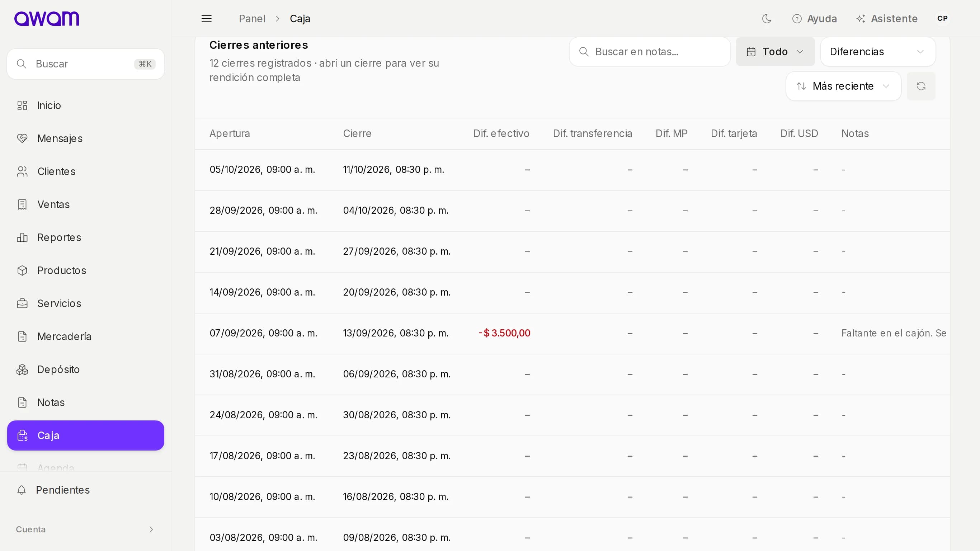
Task: Click the Faltante en el cajón note
Action: click(x=894, y=333)
